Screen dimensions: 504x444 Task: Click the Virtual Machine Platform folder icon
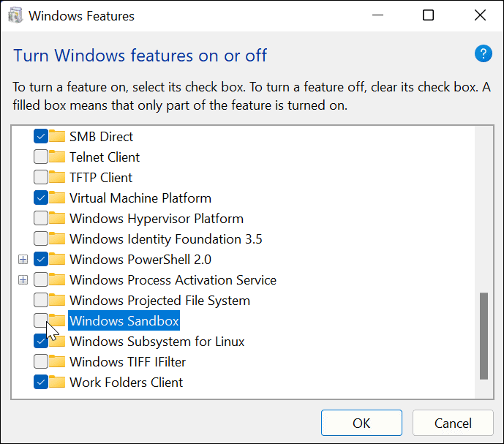click(58, 197)
